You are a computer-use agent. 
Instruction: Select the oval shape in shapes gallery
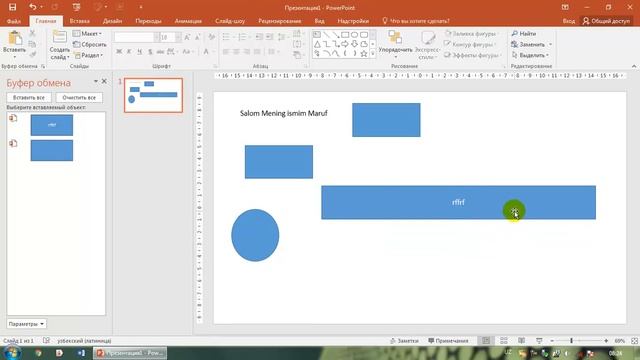(354, 35)
